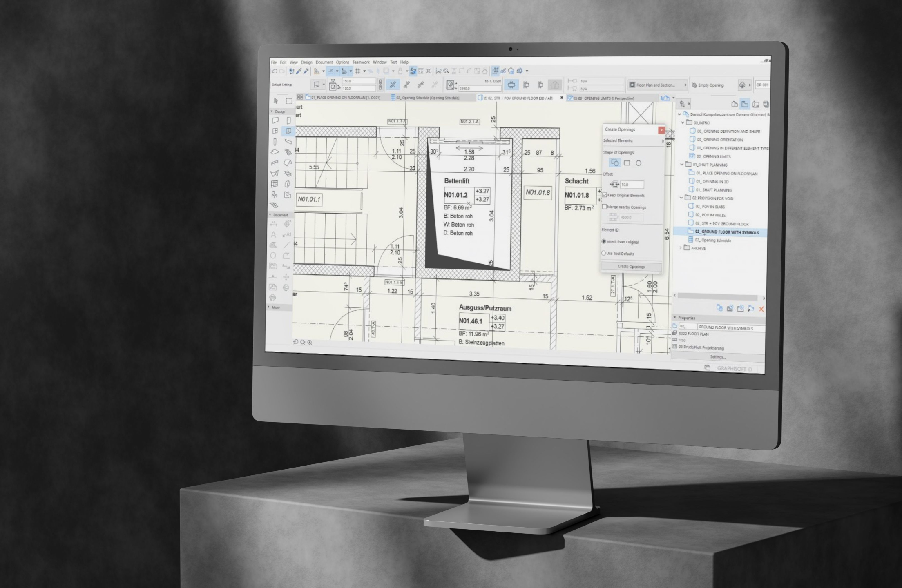The width and height of the screenshot is (902, 588).
Task: Expand the ARCHIVE folder
Action: click(x=681, y=248)
